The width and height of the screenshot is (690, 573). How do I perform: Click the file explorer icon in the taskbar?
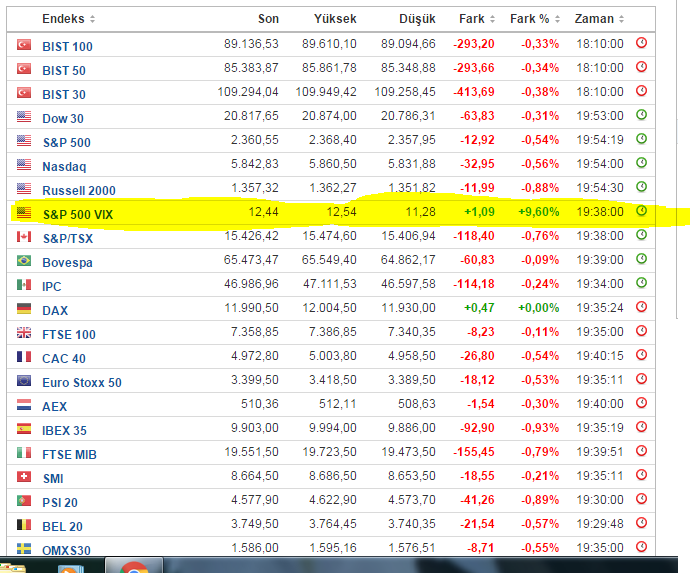tap(12, 569)
